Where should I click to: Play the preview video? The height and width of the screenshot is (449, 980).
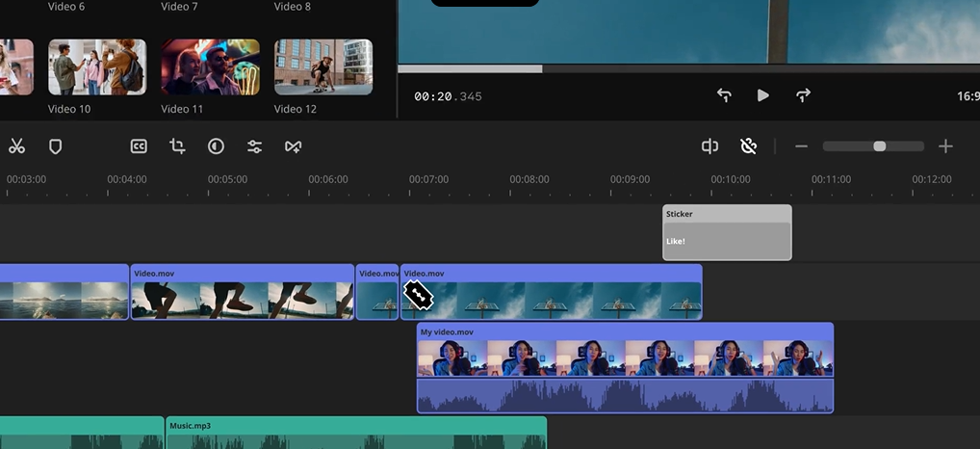[762, 95]
